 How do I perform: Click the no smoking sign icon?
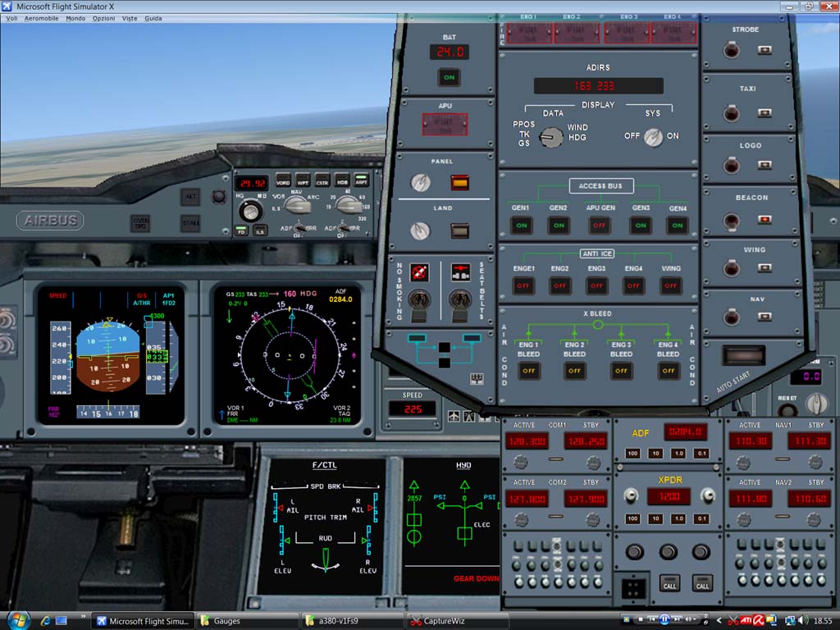click(419, 272)
